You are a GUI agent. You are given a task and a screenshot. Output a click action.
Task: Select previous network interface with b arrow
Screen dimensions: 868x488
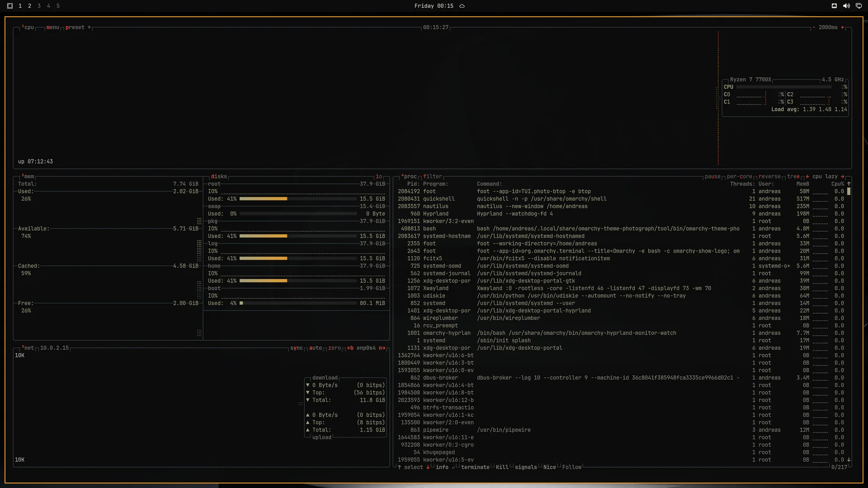[350, 348]
